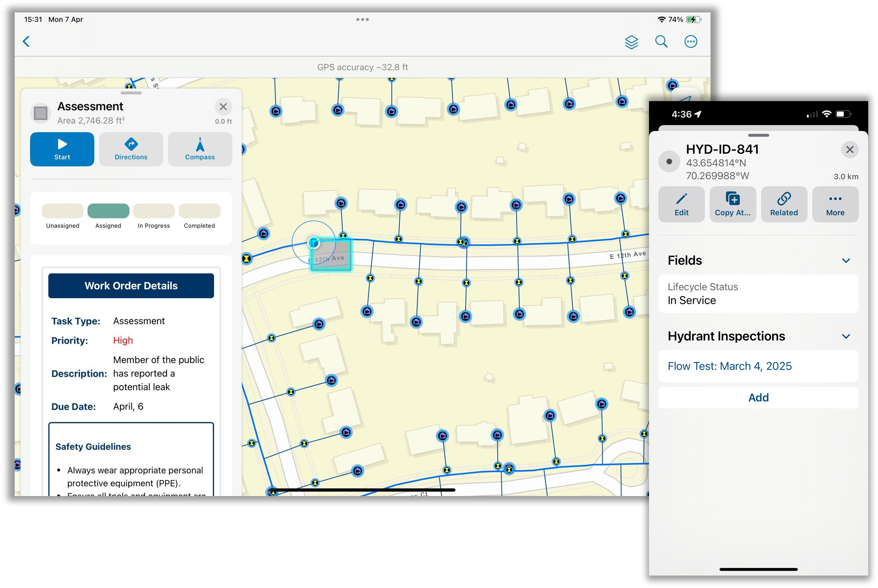The image size is (878, 588).
Task: Copy attributes of HYD-ID-841
Action: [x=732, y=204]
